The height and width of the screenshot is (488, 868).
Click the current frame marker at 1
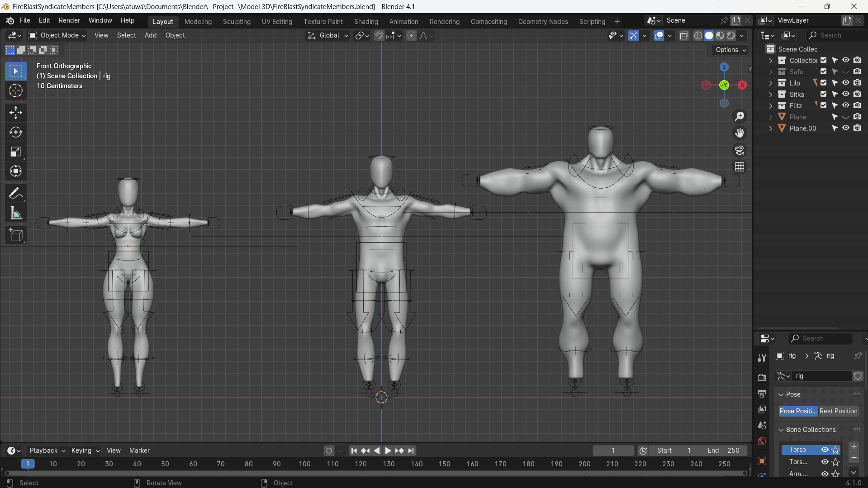pyautogui.click(x=28, y=464)
